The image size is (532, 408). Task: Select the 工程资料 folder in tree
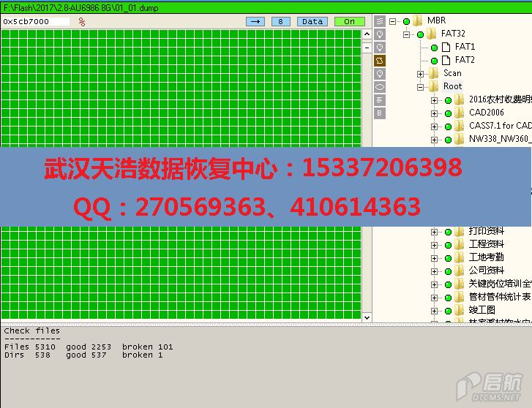tap(486, 244)
